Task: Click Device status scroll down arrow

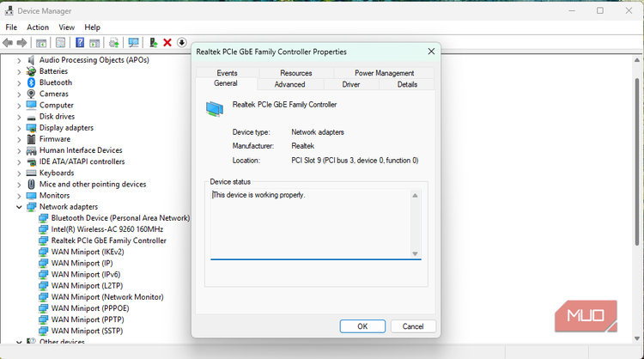Action: coord(416,253)
